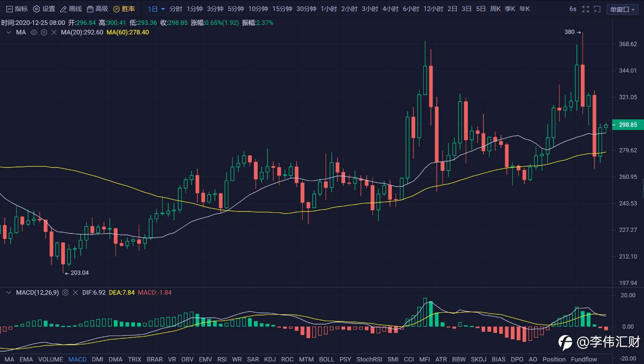This screenshot has width=644, height=364.
Task: Click the DIF:6.92 legend value
Action: [x=94, y=293]
